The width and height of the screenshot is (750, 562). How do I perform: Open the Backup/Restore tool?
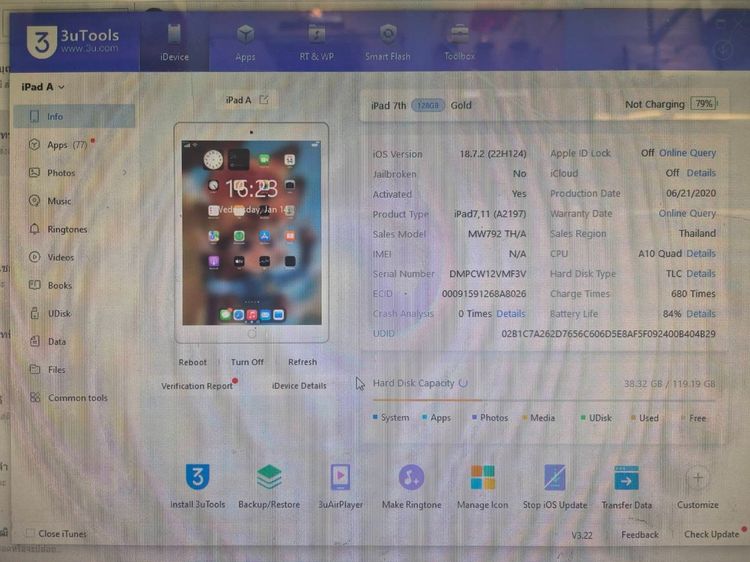tap(269, 478)
